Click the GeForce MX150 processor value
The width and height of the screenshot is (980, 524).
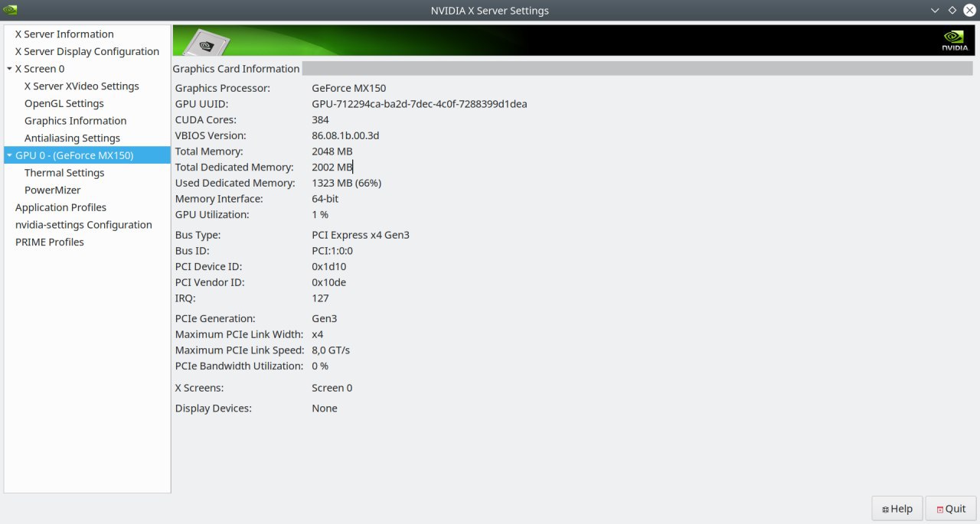click(348, 88)
